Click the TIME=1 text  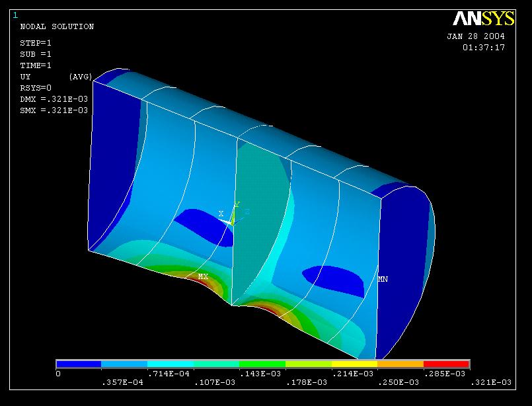[x=36, y=65]
